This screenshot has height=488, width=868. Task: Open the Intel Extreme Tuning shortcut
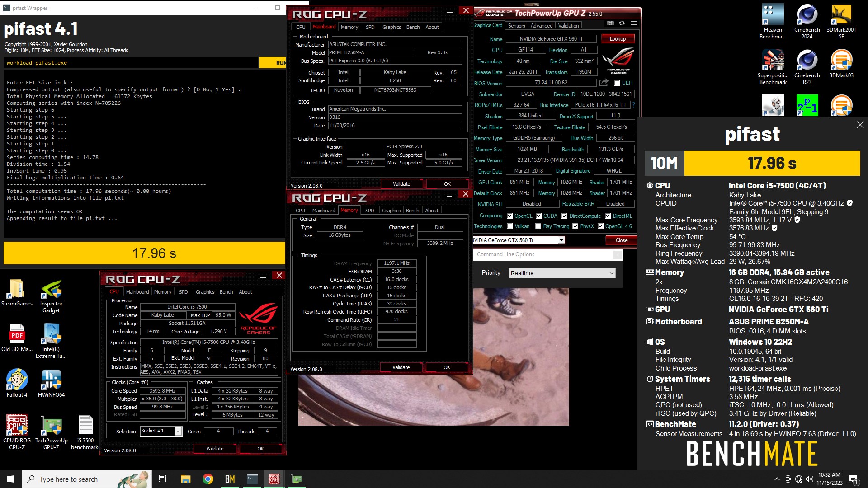[x=51, y=341]
